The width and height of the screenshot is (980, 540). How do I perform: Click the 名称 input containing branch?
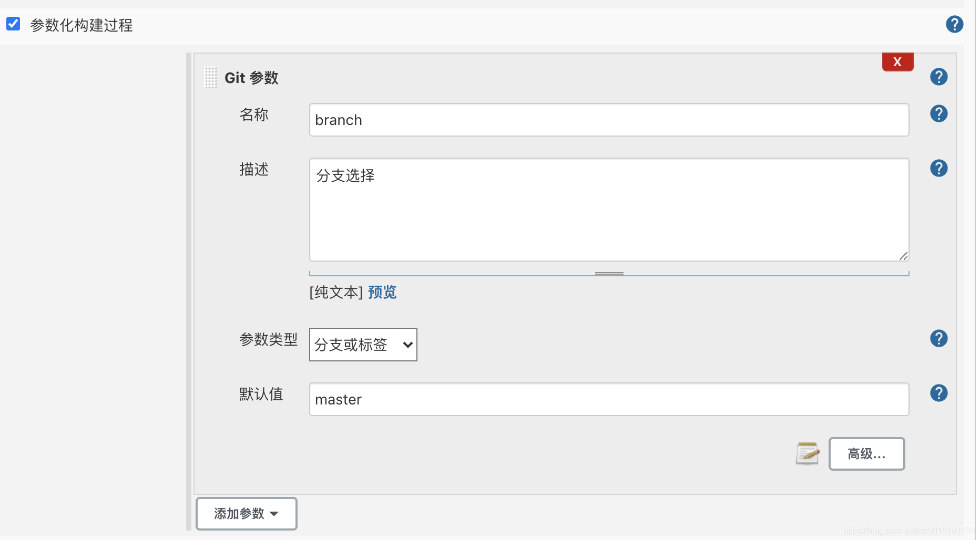609,120
